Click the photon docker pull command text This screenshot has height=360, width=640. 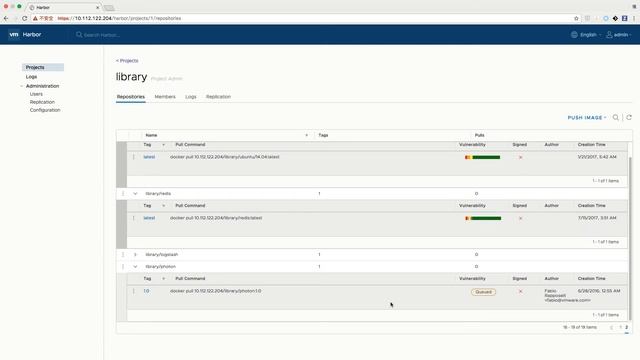click(216, 291)
